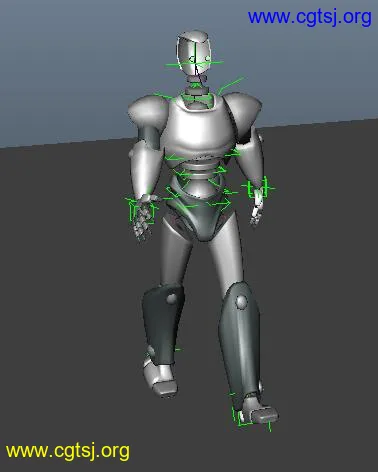Click the knee bolt on the planted leg
378x472 pixels.
242,302
